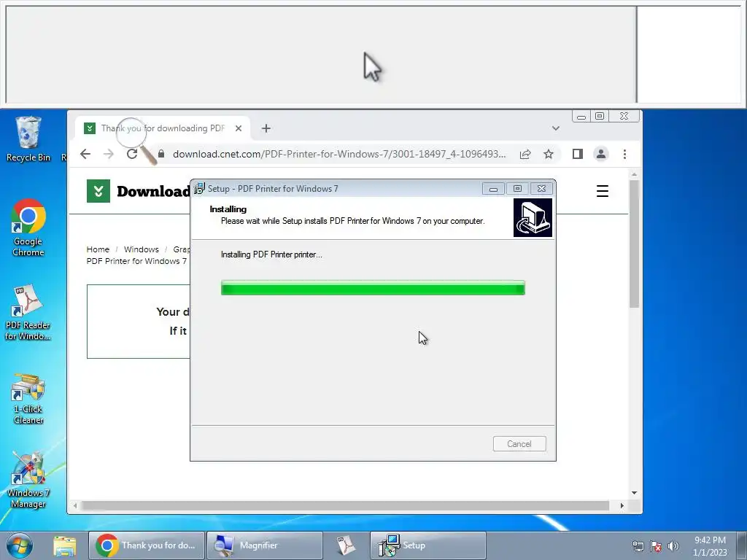This screenshot has height=560, width=747.
Task: Reload the Chrome page
Action: (132, 154)
